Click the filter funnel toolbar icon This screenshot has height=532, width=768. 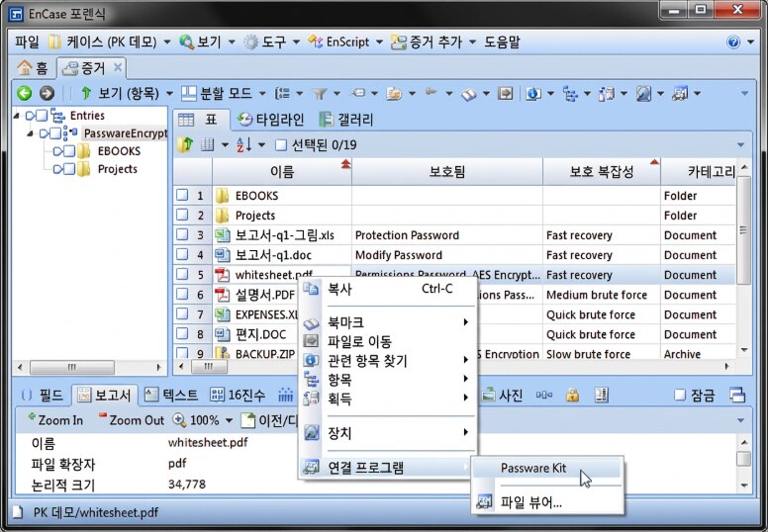(x=320, y=93)
